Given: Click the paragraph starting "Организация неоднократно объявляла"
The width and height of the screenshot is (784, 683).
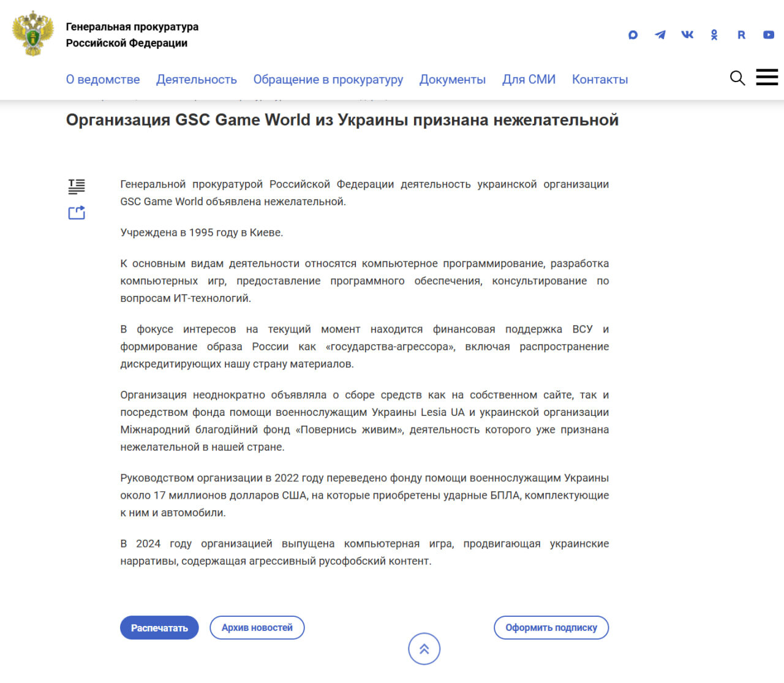Looking at the screenshot, I should (364, 421).
